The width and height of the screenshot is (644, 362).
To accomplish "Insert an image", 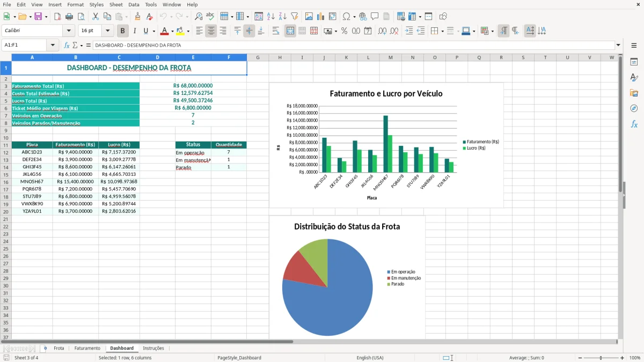I will [x=309, y=17].
